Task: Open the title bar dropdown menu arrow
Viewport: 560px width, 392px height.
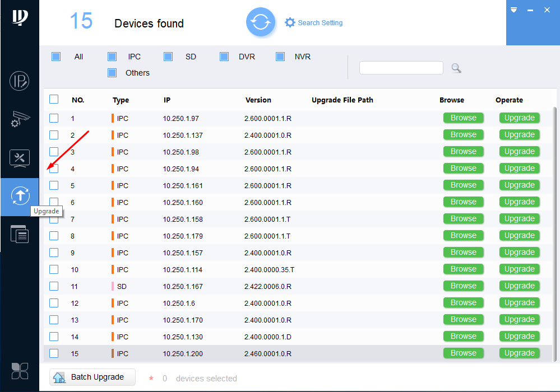Action: click(513, 10)
